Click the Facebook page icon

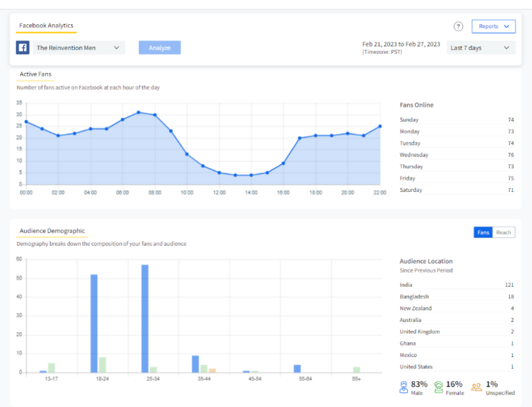click(22, 47)
